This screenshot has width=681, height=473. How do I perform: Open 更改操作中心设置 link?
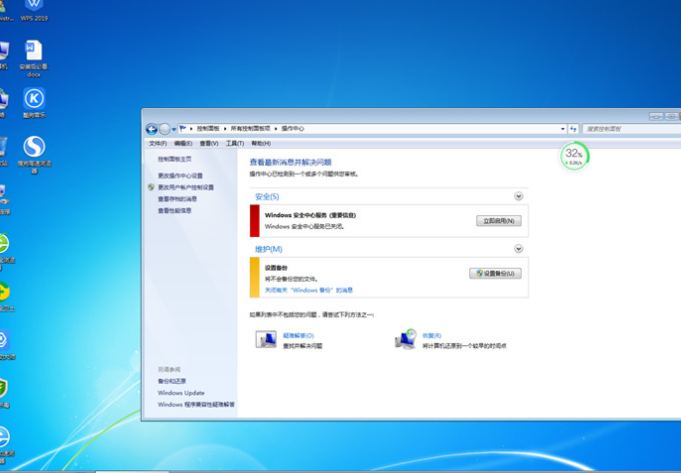point(180,175)
